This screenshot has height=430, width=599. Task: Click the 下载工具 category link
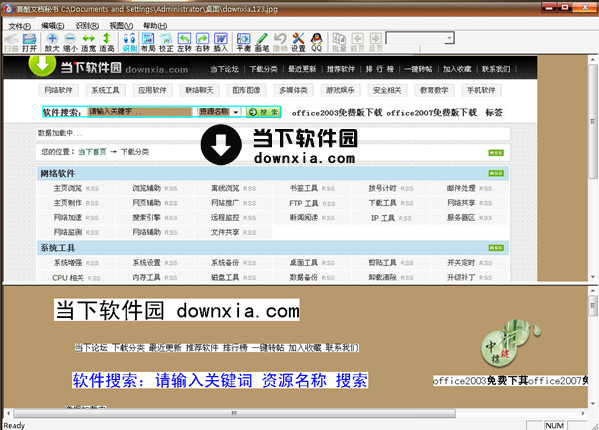(x=382, y=203)
